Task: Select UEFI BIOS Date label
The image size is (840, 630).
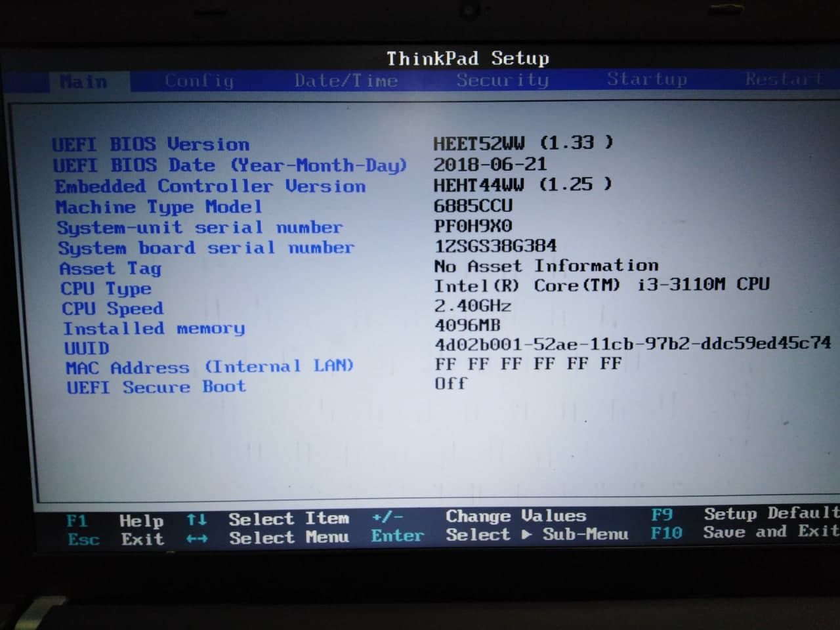Action: click(x=230, y=165)
